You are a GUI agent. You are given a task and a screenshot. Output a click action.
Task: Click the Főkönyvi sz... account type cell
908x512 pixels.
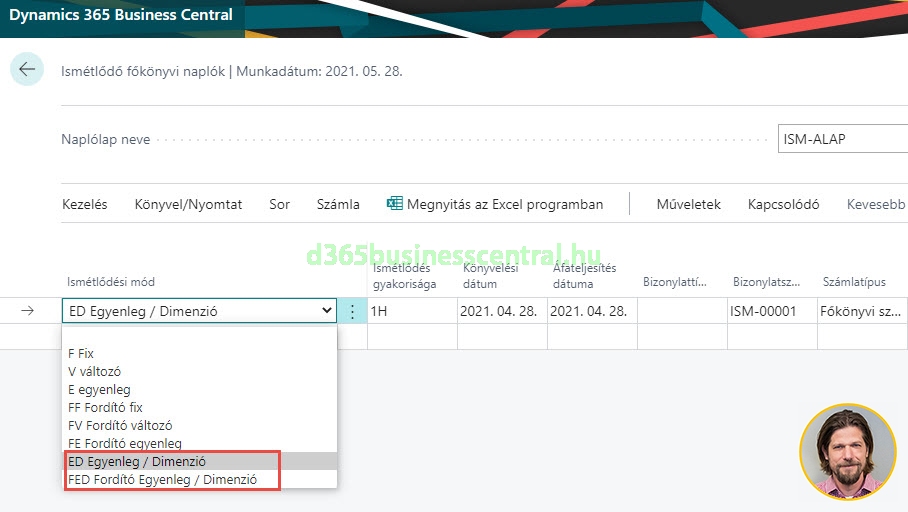tap(862, 311)
